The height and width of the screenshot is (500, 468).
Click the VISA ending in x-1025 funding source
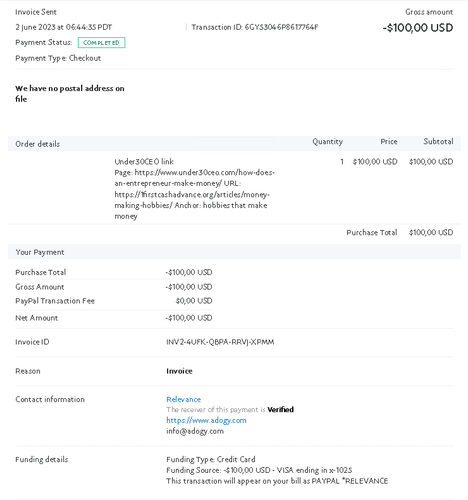[x=314, y=470]
